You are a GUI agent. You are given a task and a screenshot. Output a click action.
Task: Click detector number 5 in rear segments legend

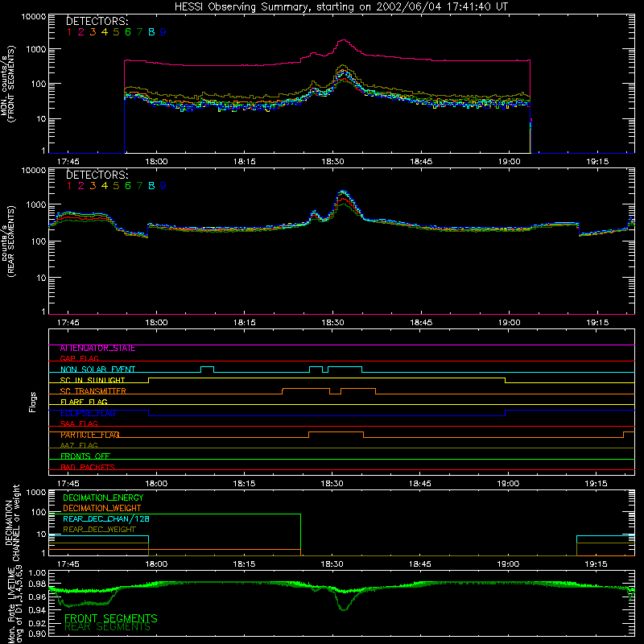click(116, 186)
